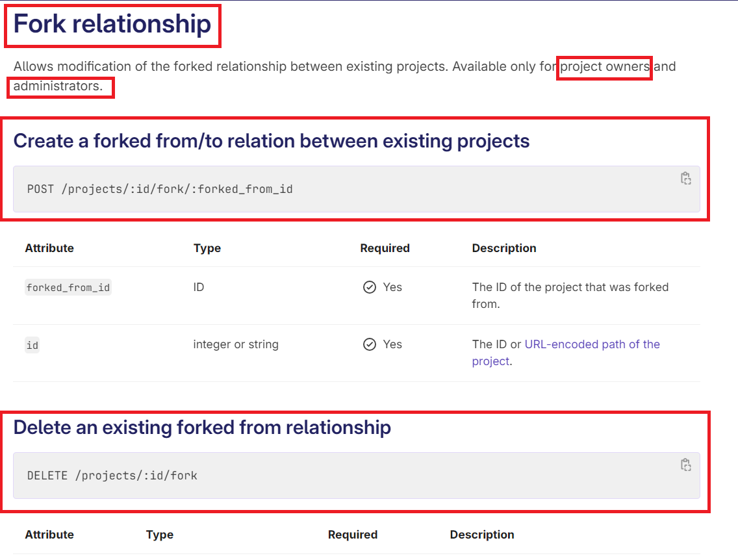The height and width of the screenshot is (560, 738).
Task: Click the DELETE /projects/:id/fork code text
Action: (x=112, y=476)
